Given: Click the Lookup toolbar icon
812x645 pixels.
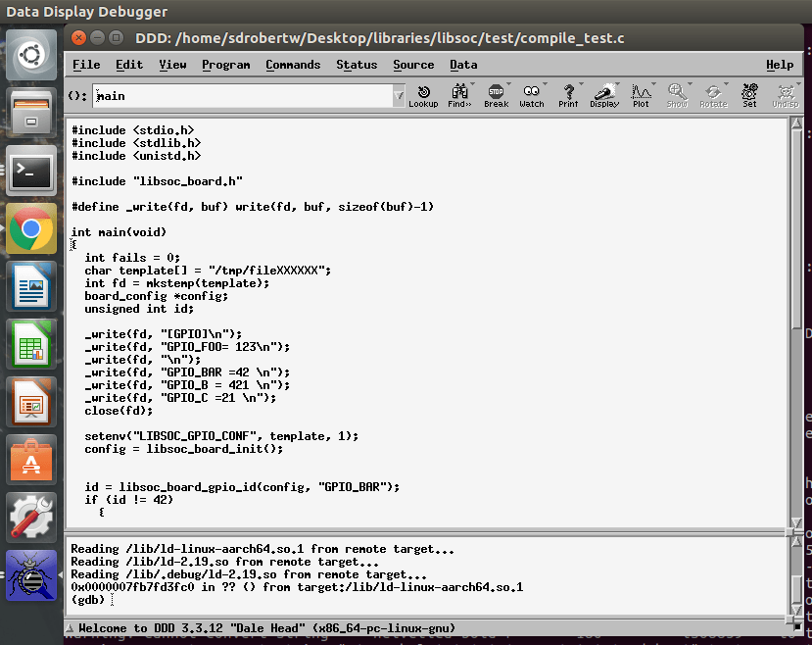Looking at the screenshot, I should 423,95.
